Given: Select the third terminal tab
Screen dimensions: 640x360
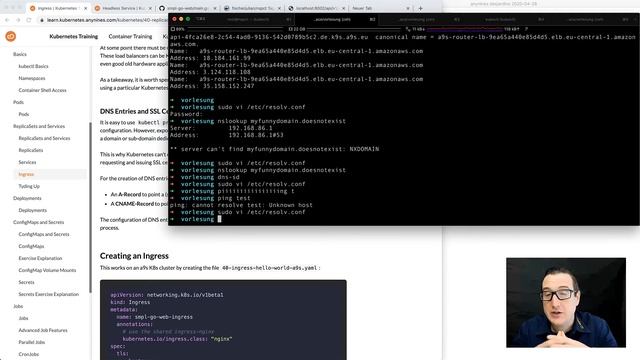Looking at the screenshot, I should 420,19.
